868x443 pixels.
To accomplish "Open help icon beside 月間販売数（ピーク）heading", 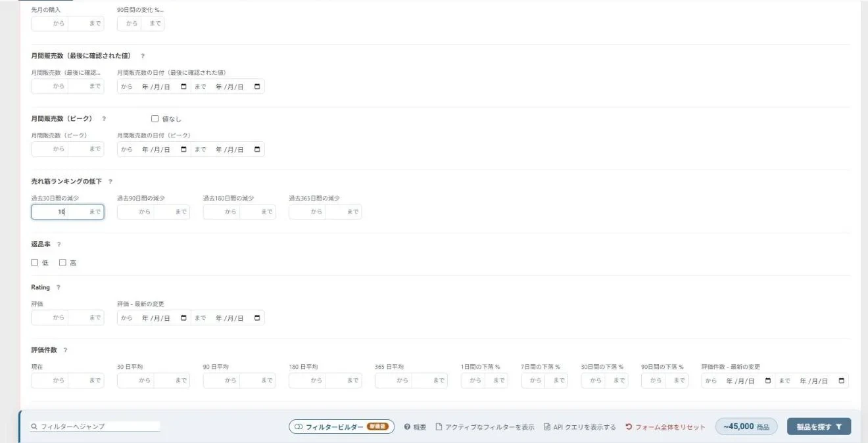I will click(104, 119).
